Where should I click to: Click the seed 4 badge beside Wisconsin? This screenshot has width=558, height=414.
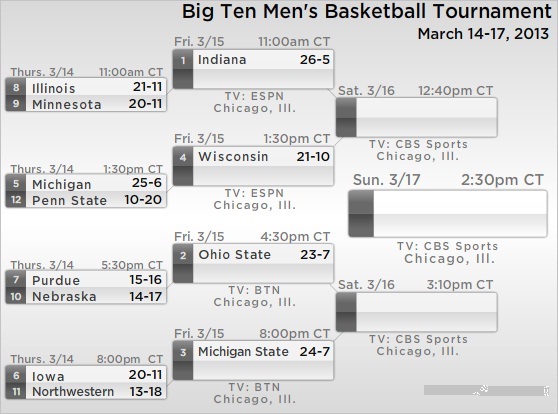click(x=183, y=157)
